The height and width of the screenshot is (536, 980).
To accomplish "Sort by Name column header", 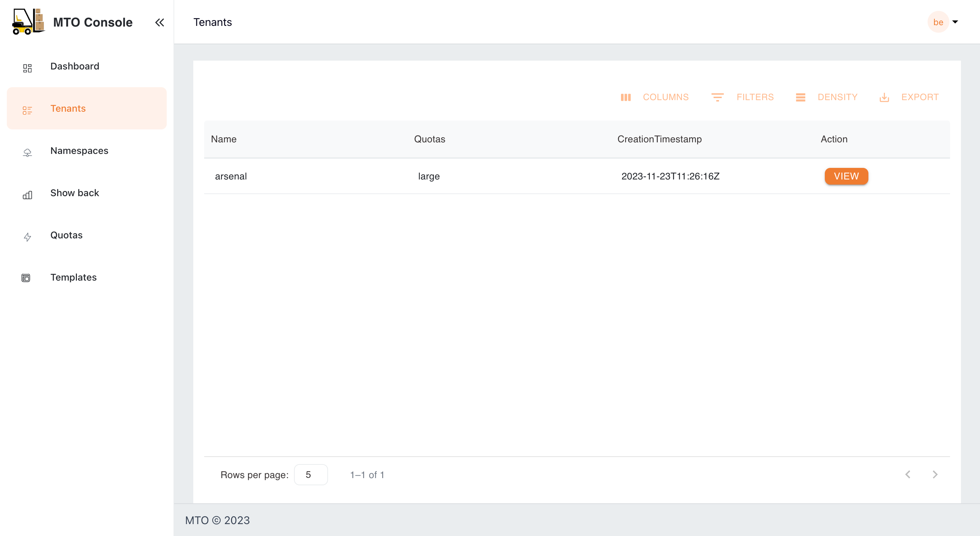I will pyautogui.click(x=224, y=139).
